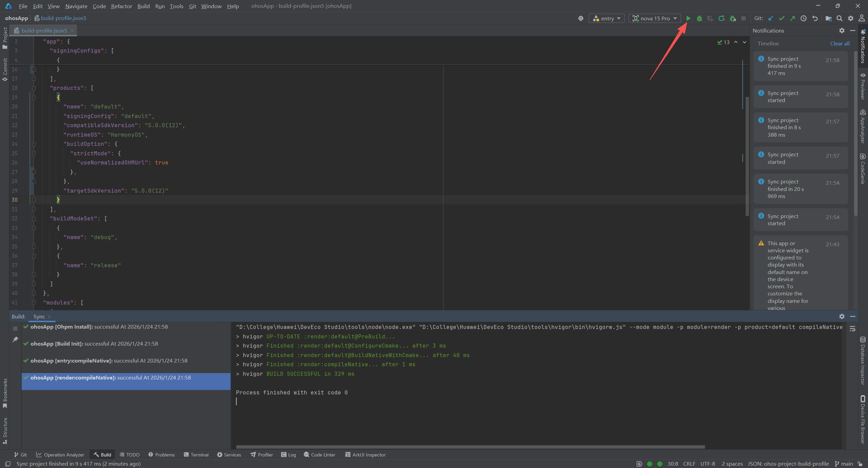Toggle soft-wrap in build output
Image resolution: width=868 pixels, height=468 pixels.
[x=852, y=329]
